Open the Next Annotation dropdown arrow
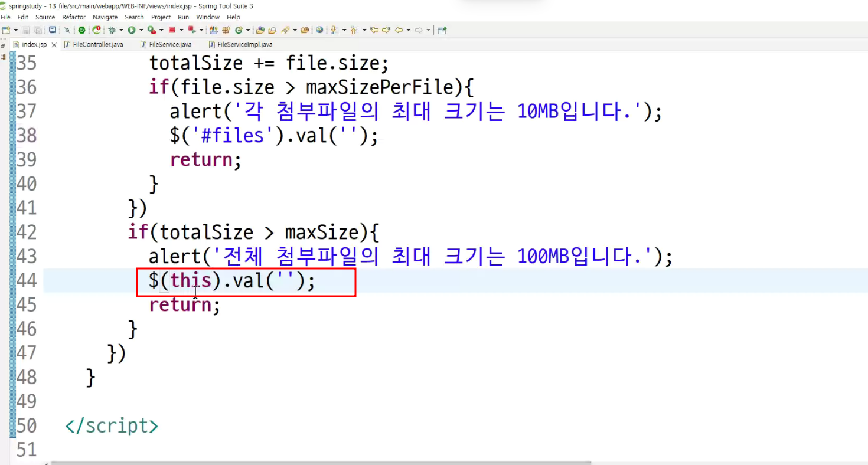868x465 pixels. [343, 30]
